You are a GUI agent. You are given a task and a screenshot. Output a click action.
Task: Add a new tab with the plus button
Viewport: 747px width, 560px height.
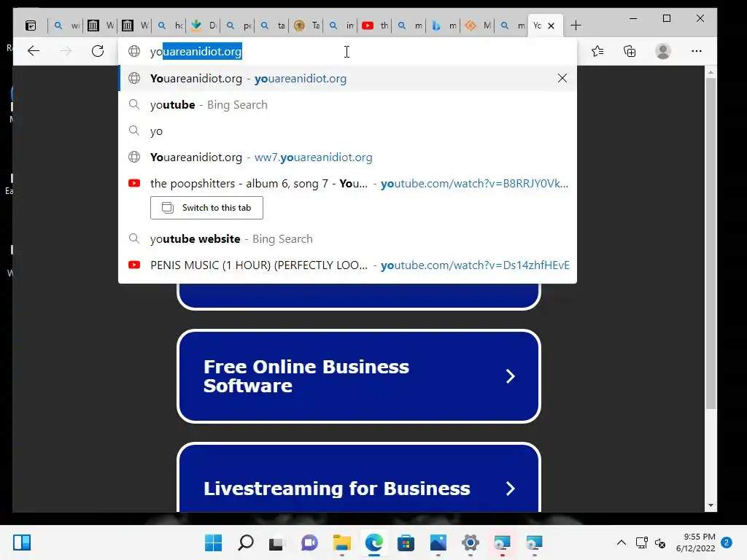[576, 26]
